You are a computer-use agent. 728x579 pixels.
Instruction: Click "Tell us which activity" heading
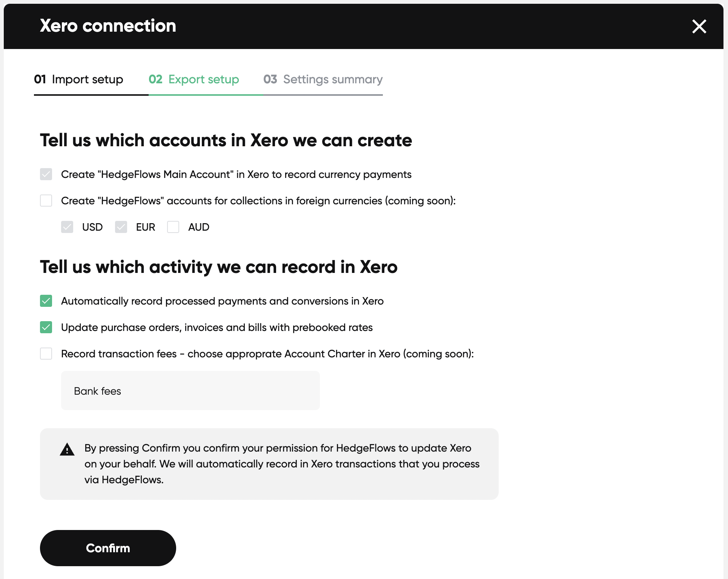218,267
